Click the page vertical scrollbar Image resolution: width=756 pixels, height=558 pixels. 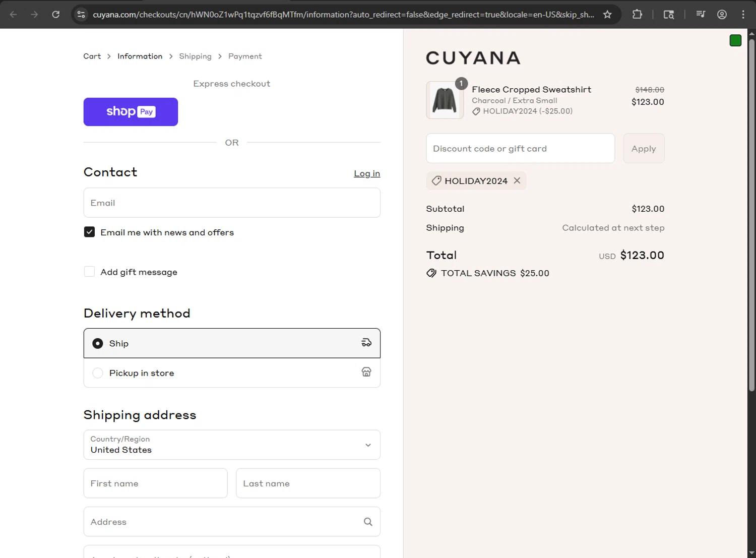[x=751, y=214]
